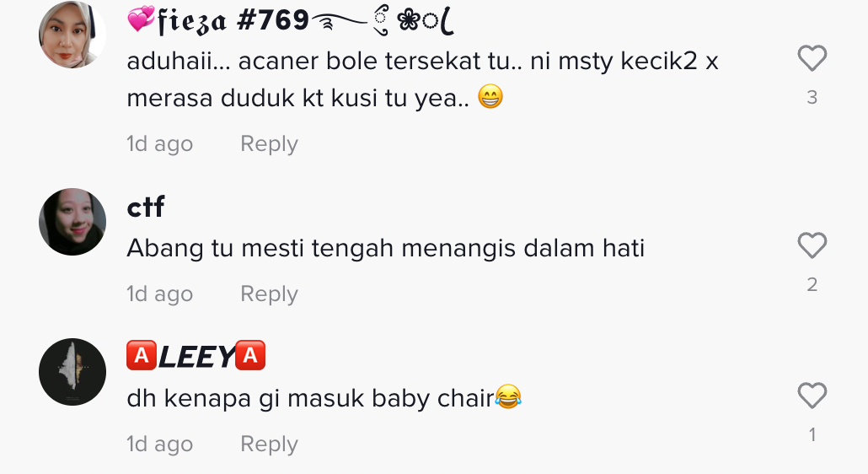Reply to fieza's comment
The width and height of the screenshot is (868, 474).
pyautogui.click(x=269, y=144)
